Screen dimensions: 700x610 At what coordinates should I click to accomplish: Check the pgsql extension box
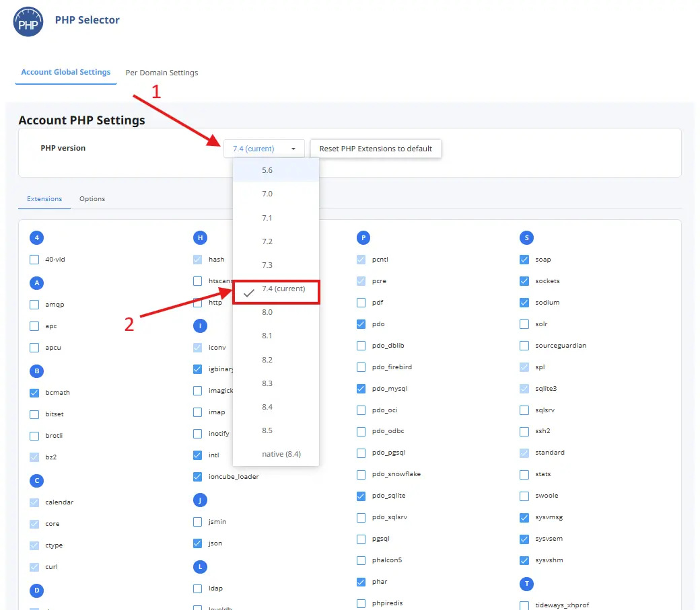[x=361, y=539]
